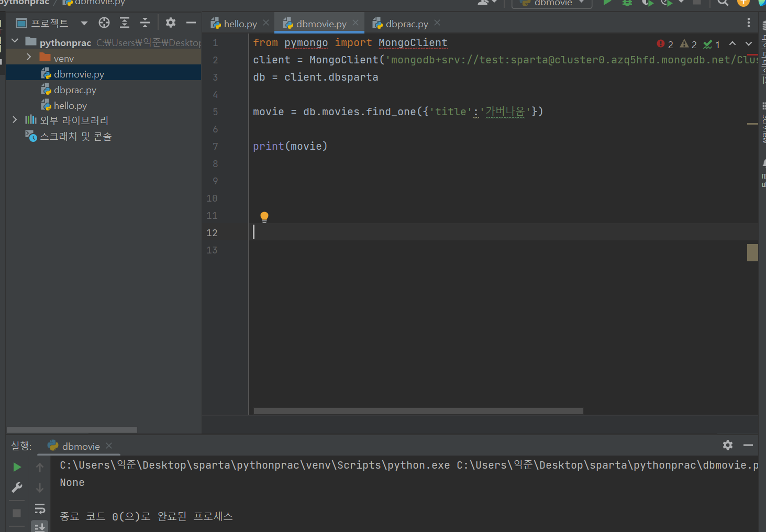Expand the venv folder
This screenshot has width=766, height=532.
(x=29, y=57)
